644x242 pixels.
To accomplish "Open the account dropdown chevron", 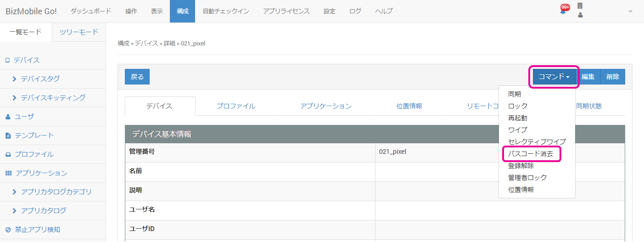I will coord(630,11).
